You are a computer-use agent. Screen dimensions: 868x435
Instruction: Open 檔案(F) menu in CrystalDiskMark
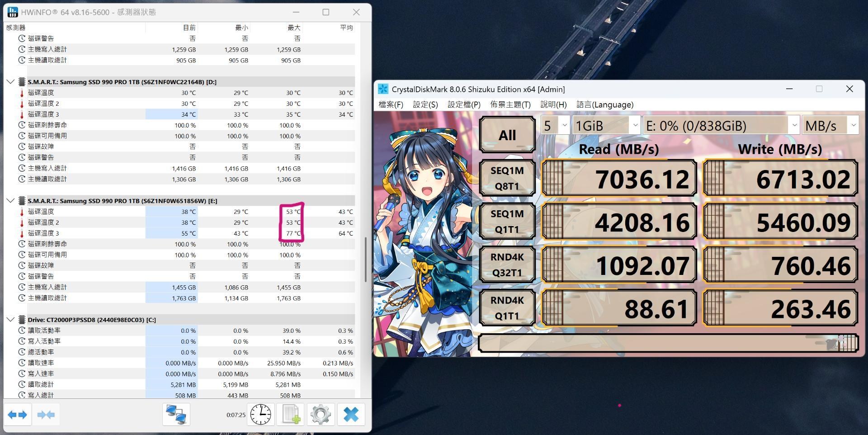(391, 104)
